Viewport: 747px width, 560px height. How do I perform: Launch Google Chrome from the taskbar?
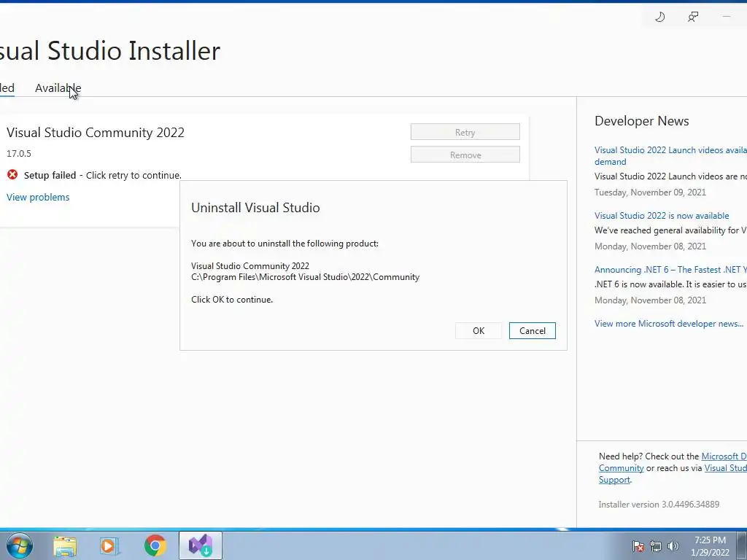155,545
